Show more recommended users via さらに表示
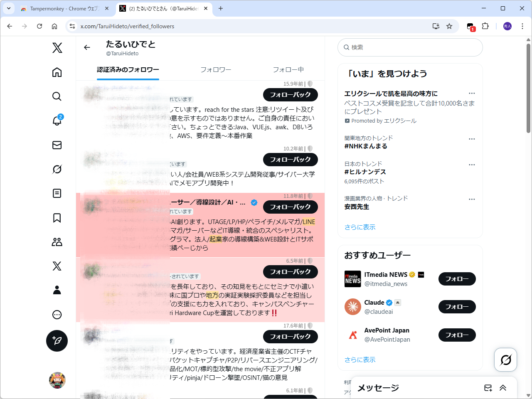This screenshot has width=532, height=399. tap(361, 360)
